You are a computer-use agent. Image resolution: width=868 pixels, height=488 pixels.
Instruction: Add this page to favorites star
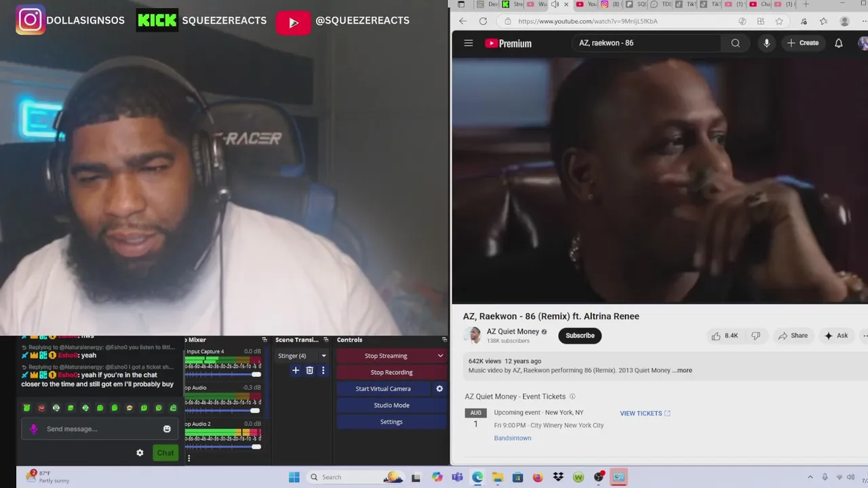tap(778, 21)
